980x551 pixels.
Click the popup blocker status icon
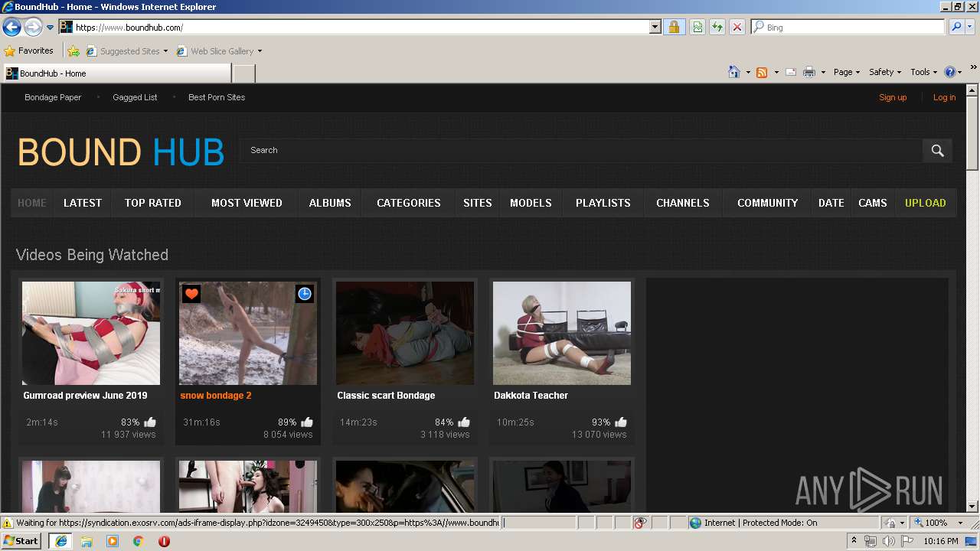coord(640,523)
